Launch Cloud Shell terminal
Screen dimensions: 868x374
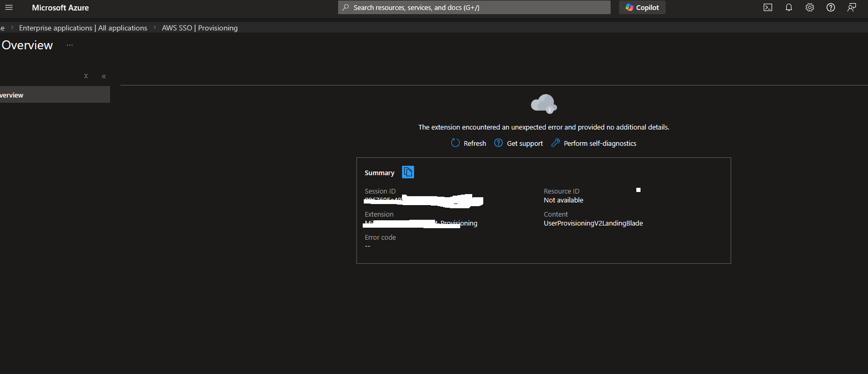768,7
